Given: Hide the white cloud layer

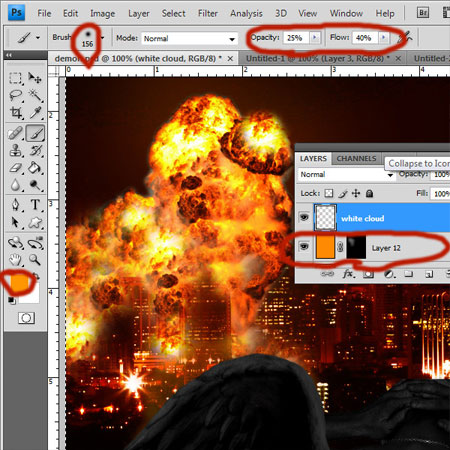Looking at the screenshot, I should coord(304,217).
